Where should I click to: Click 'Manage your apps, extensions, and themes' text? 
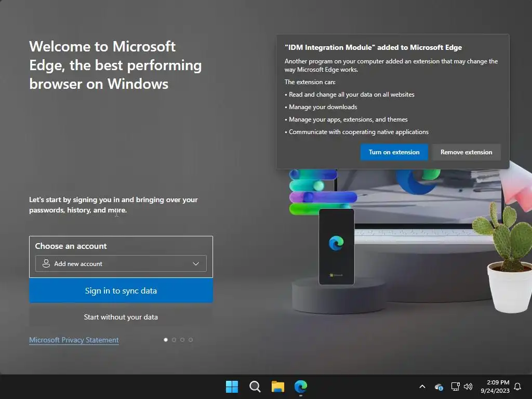348,119
